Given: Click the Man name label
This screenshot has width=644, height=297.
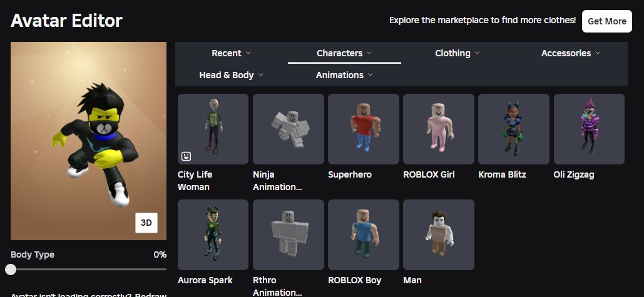Looking at the screenshot, I should (412, 280).
